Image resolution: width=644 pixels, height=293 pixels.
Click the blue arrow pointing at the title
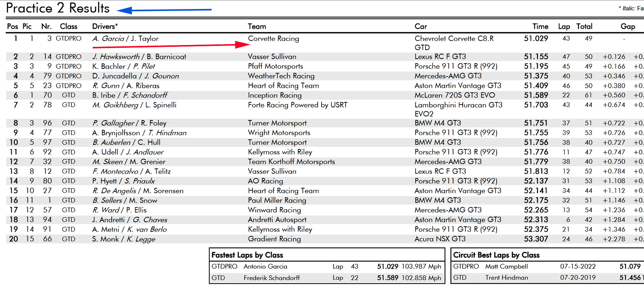164,10
